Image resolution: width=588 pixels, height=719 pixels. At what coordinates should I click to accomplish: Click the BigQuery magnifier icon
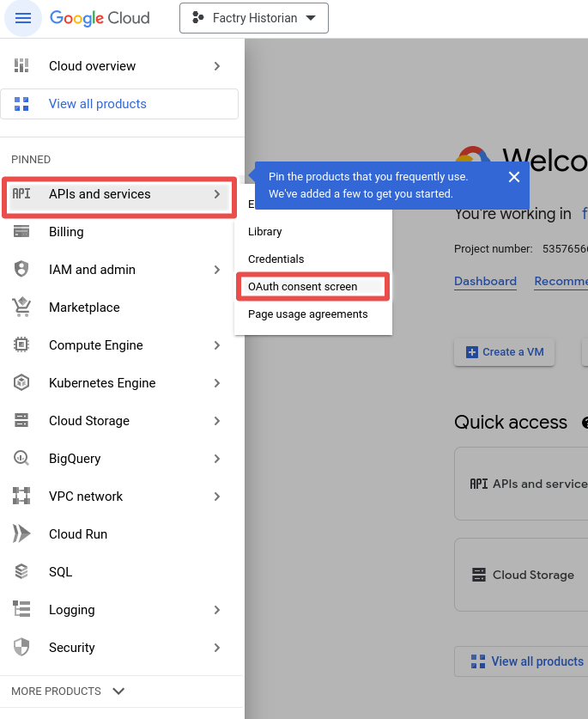click(21, 458)
